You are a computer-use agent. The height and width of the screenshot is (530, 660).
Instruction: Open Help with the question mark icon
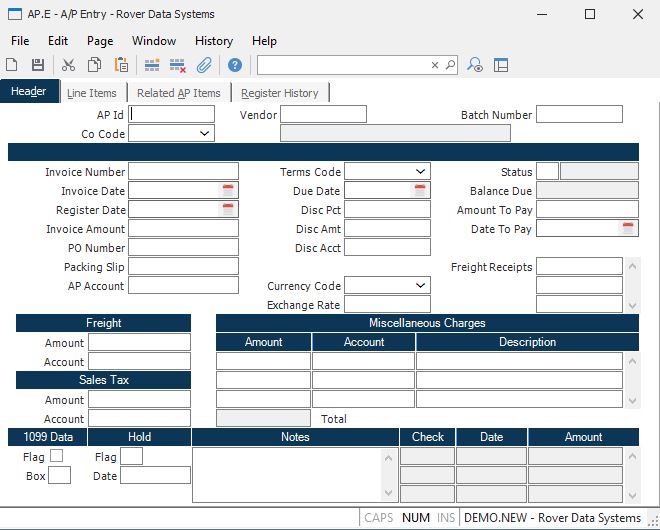(x=235, y=65)
